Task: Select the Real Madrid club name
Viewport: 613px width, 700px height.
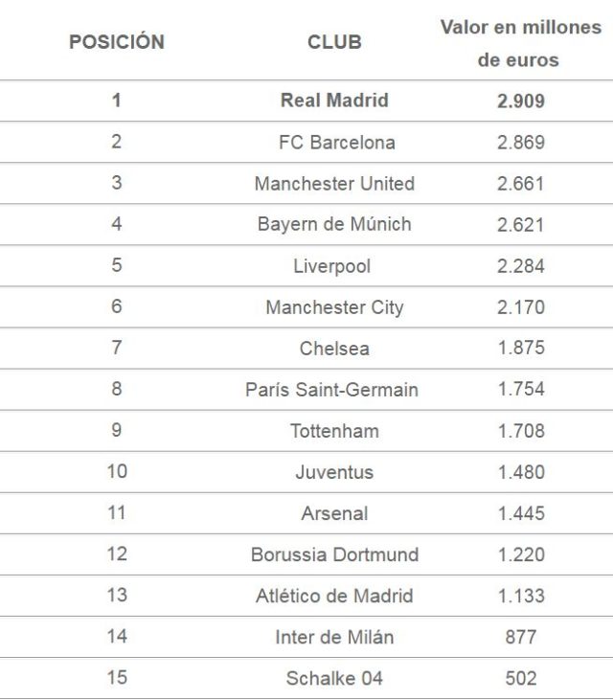Action: tap(334, 101)
